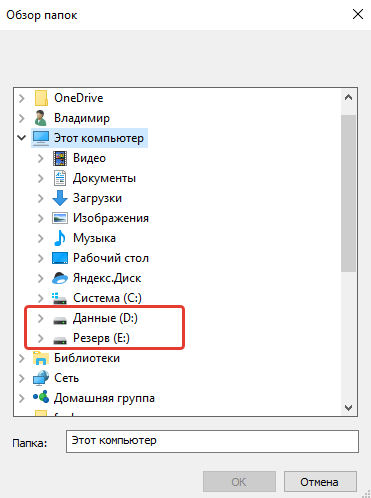Viewport: 371px width, 498px height.
Task: Expand the Сеть tree node
Action: pos(22,378)
